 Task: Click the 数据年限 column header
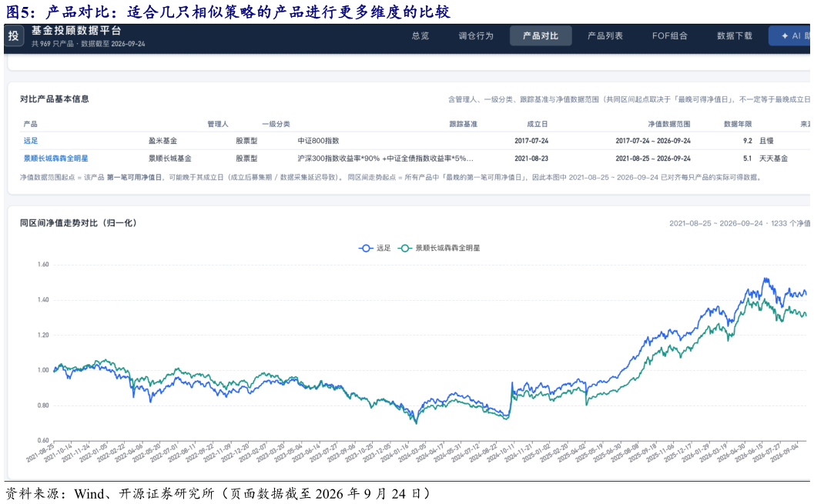[x=738, y=124]
